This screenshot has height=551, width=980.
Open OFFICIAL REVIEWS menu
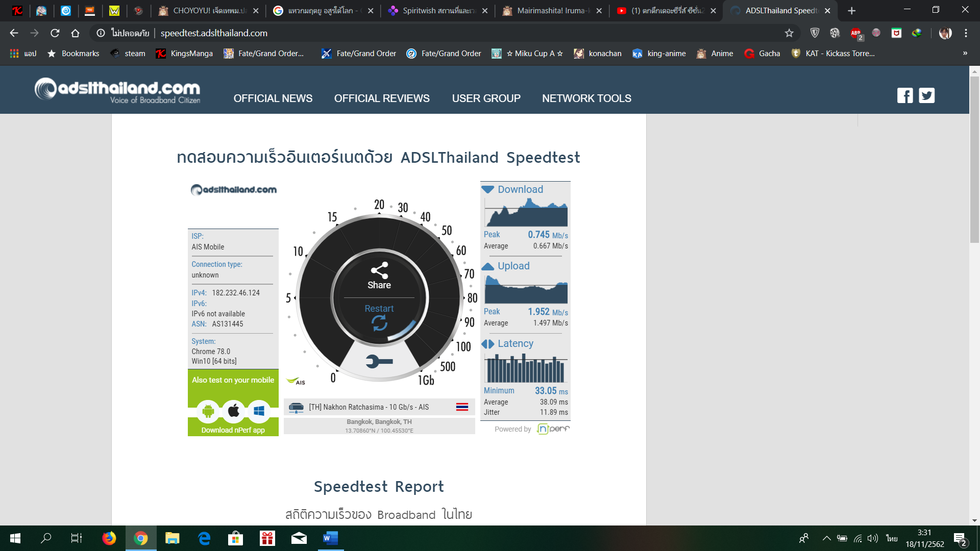382,98
